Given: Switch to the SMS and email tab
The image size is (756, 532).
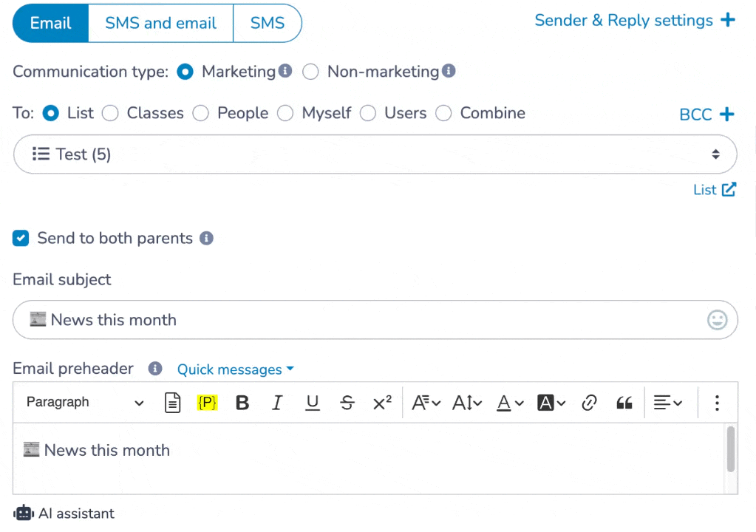Looking at the screenshot, I should pyautogui.click(x=160, y=23).
